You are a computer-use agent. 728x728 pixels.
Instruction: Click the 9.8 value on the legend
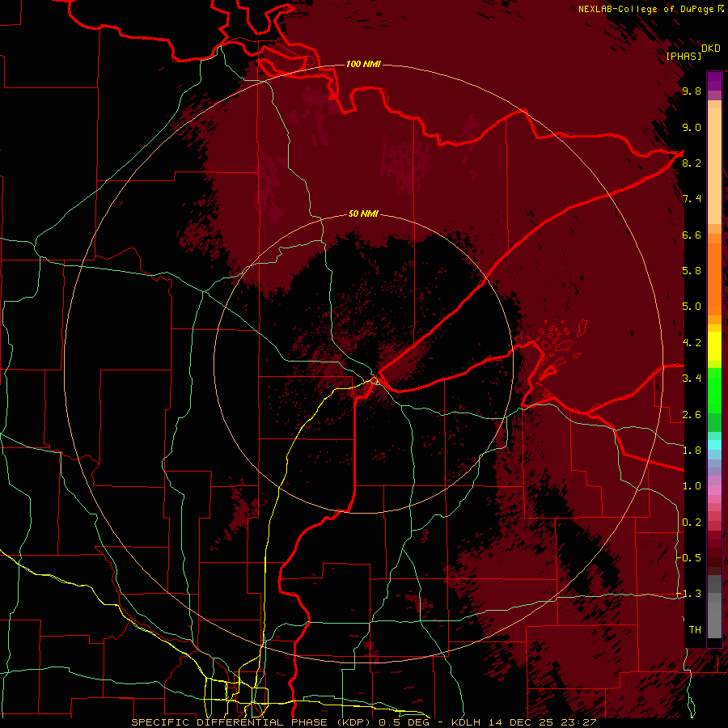[x=692, y=91]
